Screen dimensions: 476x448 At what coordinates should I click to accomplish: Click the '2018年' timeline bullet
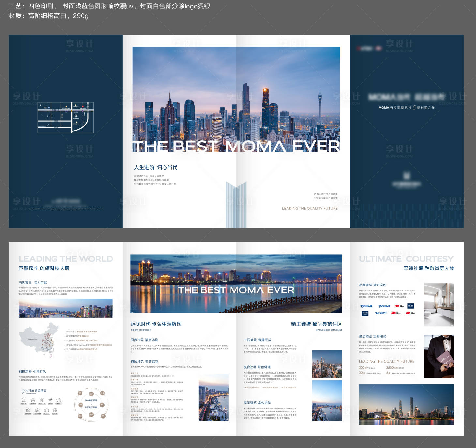pyautogui.click(x=81, y=349)
